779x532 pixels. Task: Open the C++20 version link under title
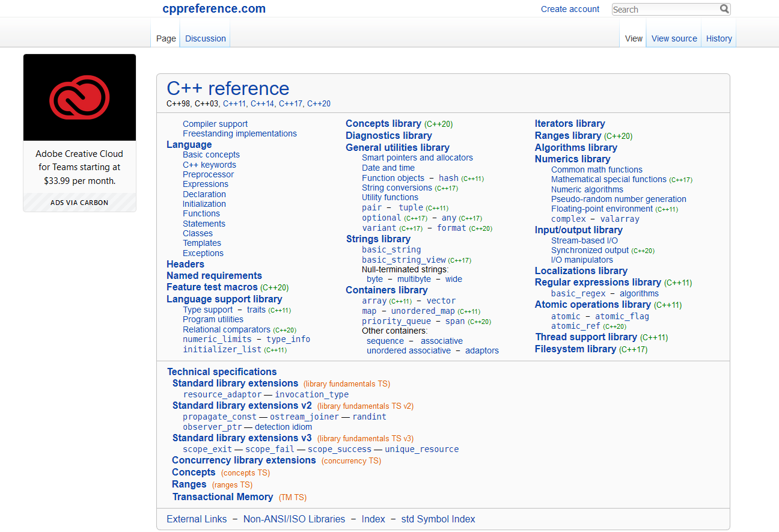(x=319, y=103)
